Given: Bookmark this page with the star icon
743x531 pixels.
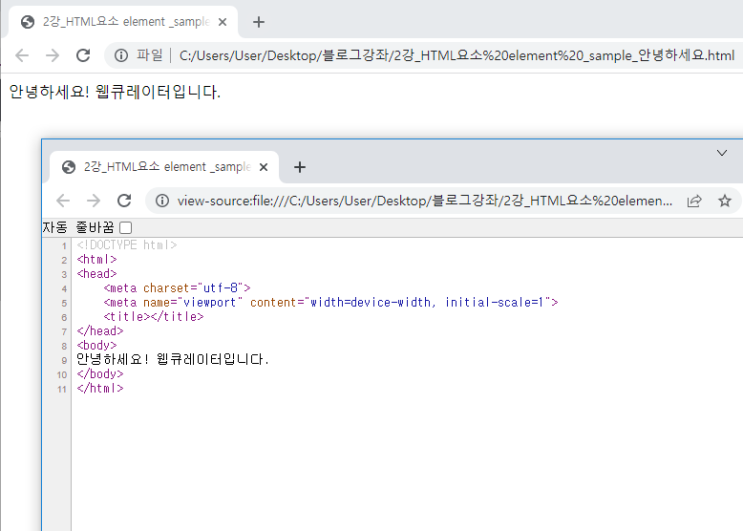Looking at the screenshot, I should pyautogui.click(x=725, y=201).
